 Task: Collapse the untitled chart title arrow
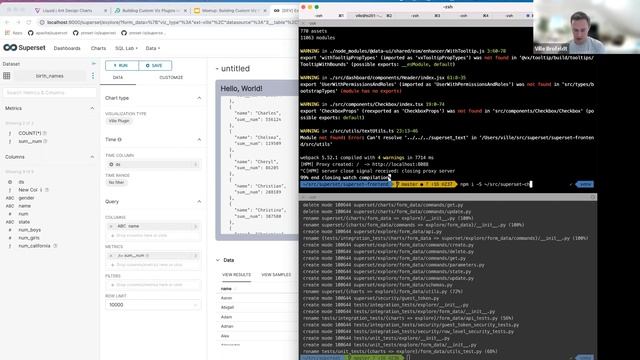(x=217, y=69)
